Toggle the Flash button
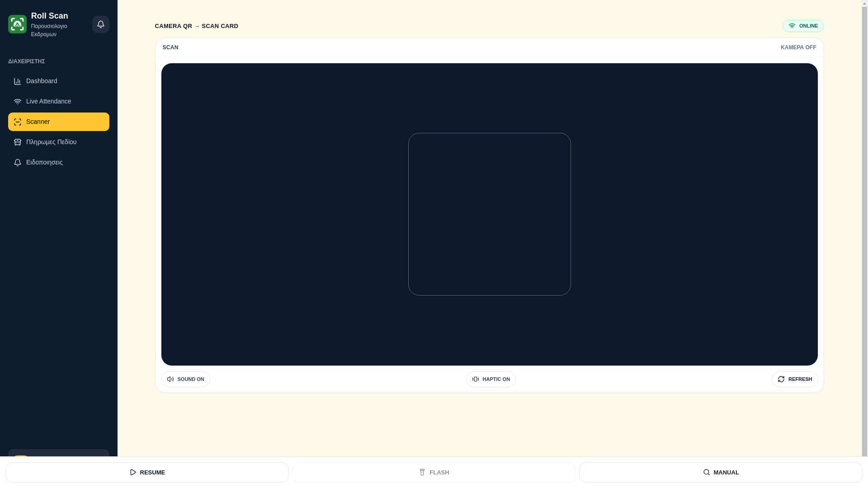The width and height of the screenshot is (868, 488). pos(434,472)
